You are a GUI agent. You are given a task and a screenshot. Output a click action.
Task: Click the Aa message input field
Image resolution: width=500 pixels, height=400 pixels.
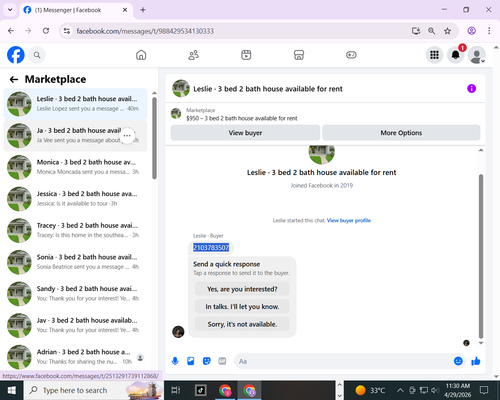click(x=343, y=361)
